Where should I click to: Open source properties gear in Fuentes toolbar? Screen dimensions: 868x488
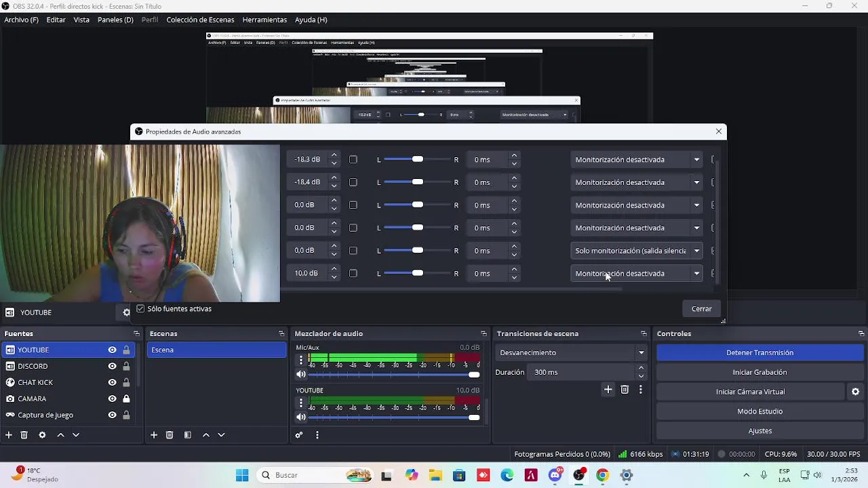coord(42,435)
